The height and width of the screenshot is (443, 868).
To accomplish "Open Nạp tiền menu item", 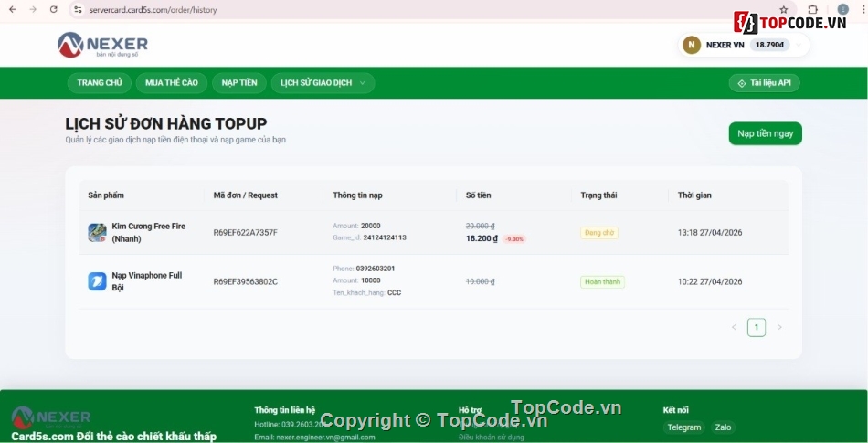I will point(239,83).
